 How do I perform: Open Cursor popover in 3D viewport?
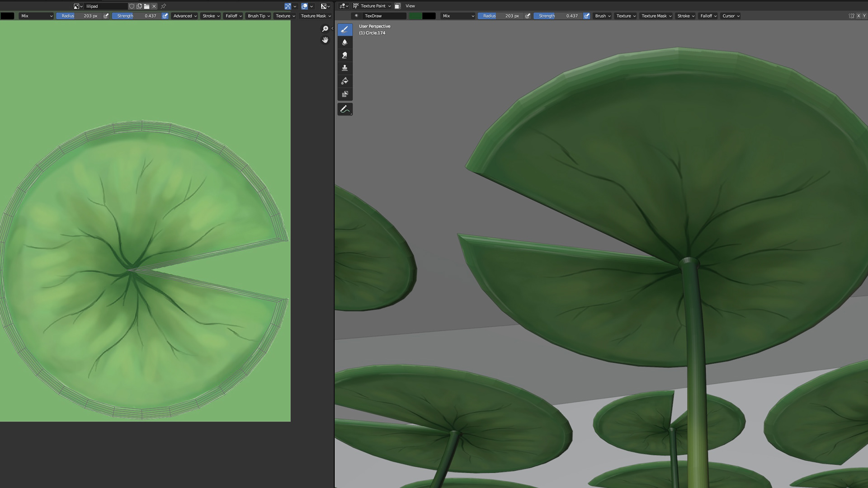pos(731,16)
